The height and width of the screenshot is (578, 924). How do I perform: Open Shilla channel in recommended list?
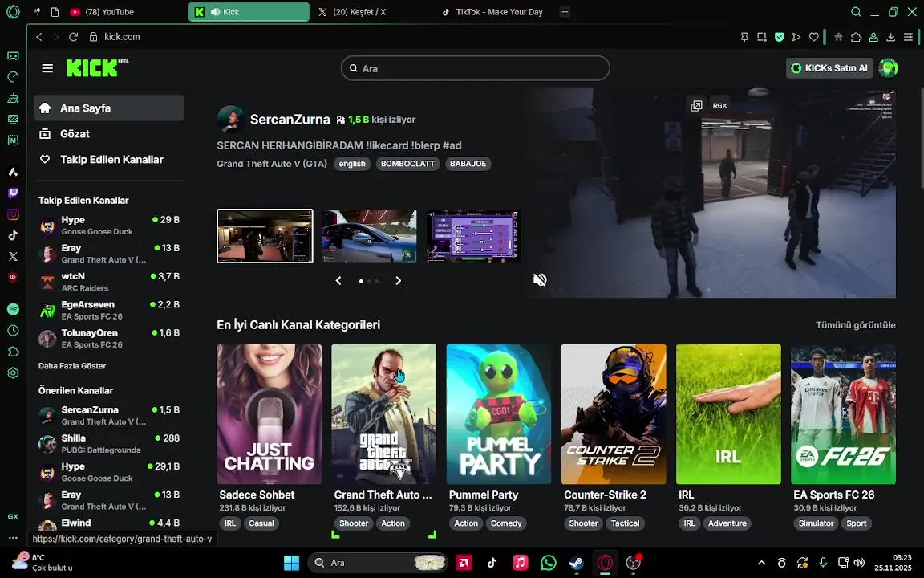coord(109,443)
